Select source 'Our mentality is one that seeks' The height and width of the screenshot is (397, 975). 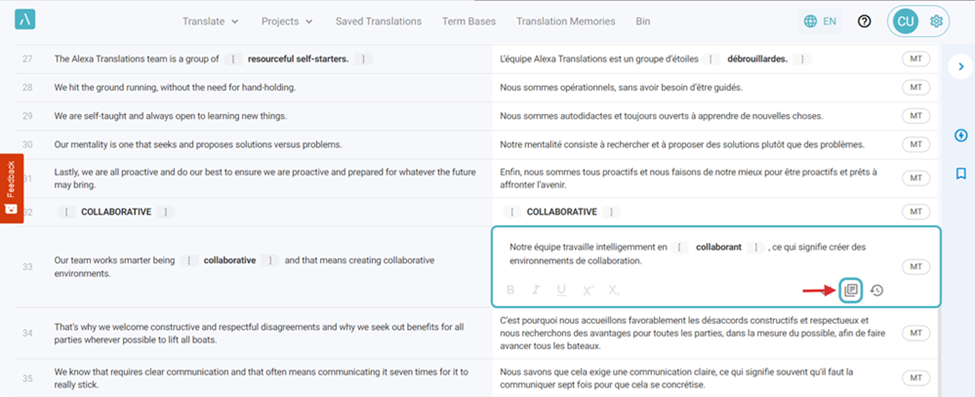pyautogui.click(x=198, y=145)
